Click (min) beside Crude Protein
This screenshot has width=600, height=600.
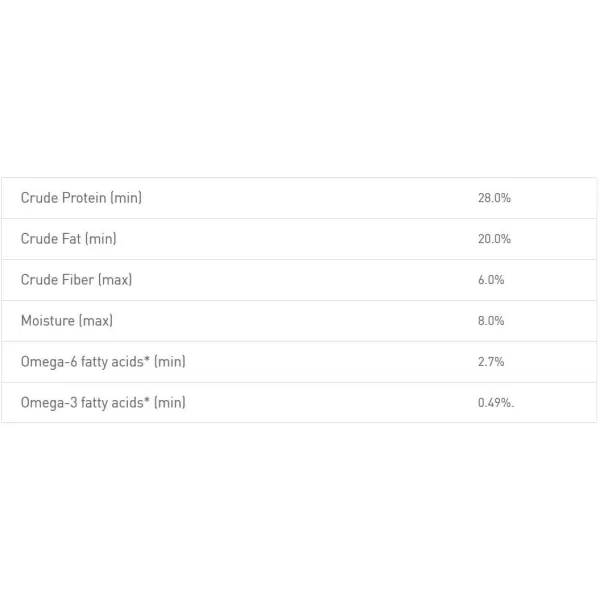[126, 198]
